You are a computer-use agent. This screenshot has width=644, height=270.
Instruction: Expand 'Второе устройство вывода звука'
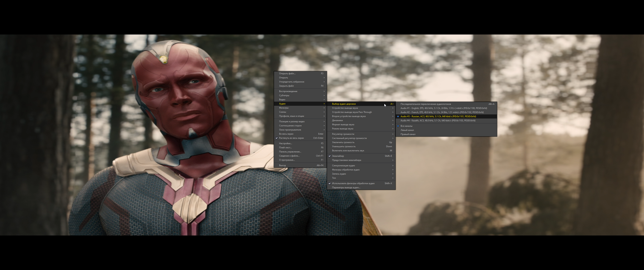click(361, 116)
